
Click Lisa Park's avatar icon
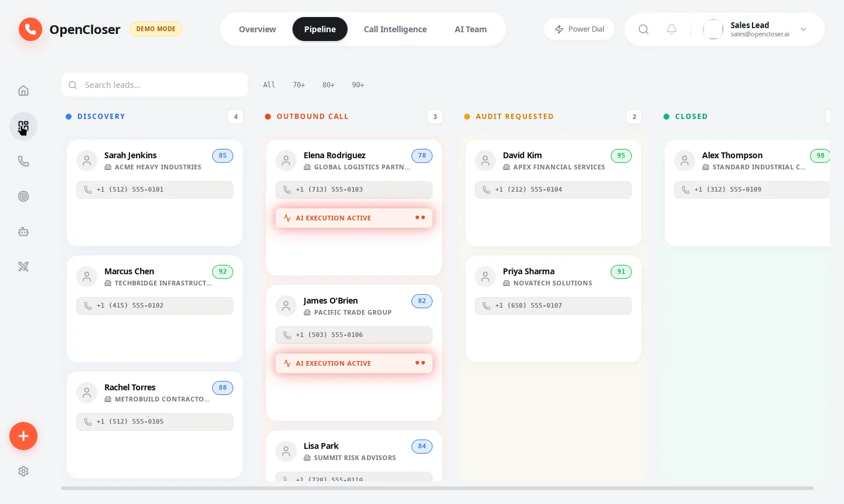point(286,451)
